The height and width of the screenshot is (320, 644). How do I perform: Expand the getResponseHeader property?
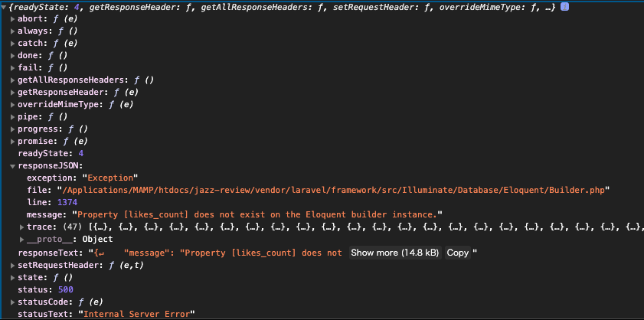13,93
